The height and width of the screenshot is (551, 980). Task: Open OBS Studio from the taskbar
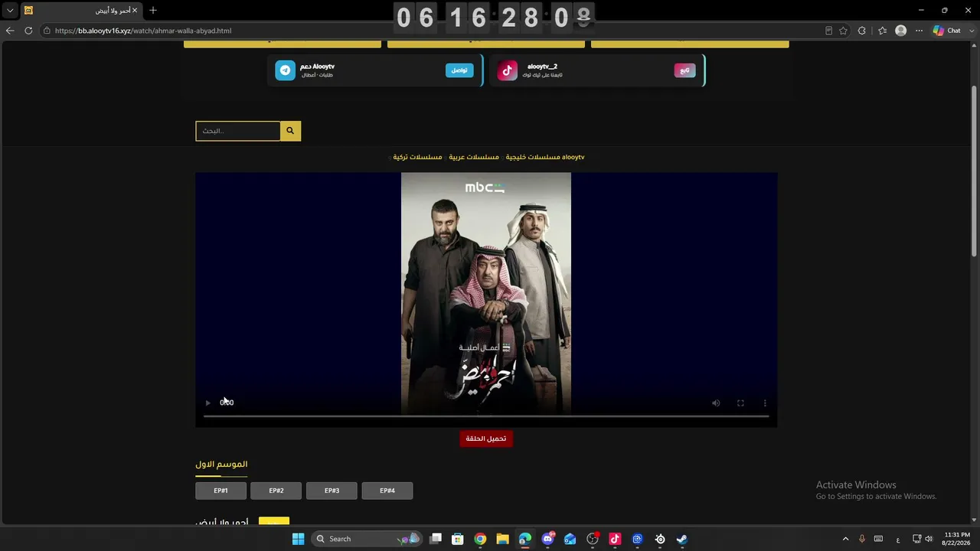click(593, 539)
